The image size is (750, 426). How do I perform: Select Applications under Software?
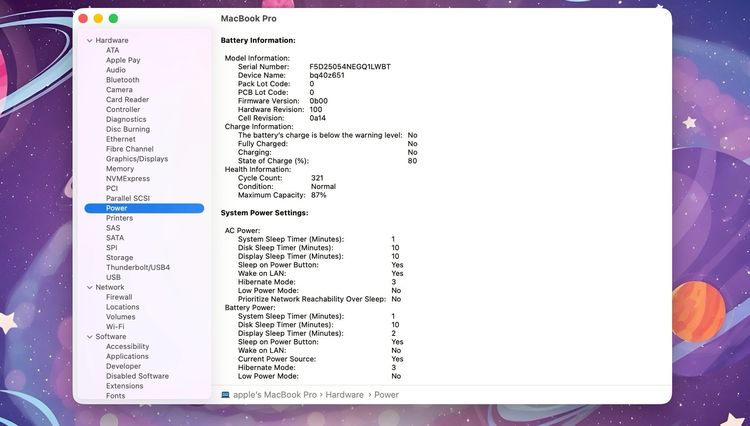tap(127, 357)
